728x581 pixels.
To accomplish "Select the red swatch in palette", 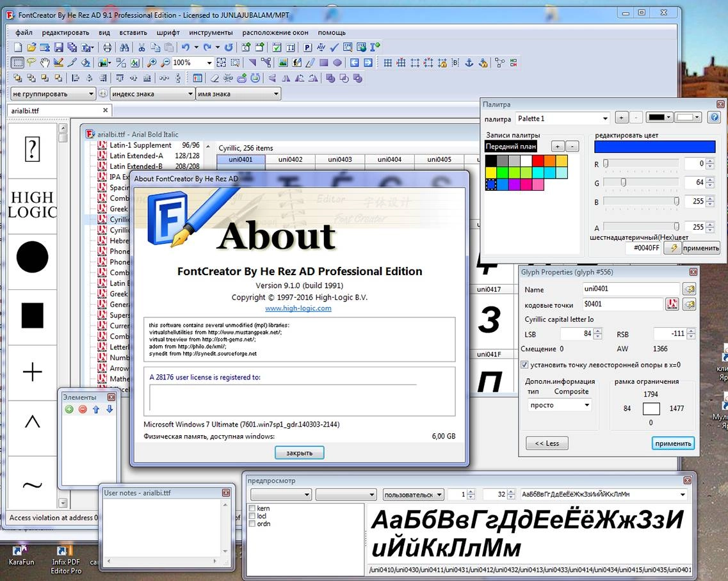I will (538, 161).
